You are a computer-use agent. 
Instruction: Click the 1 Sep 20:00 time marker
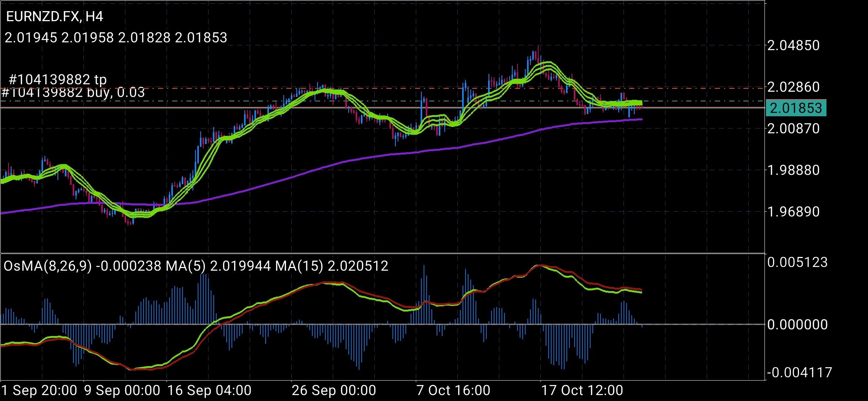tap(39, 391)
